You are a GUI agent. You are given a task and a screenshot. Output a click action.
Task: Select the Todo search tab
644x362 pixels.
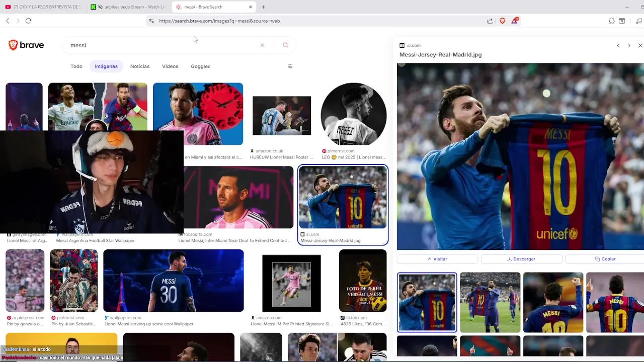pos(76,66)
